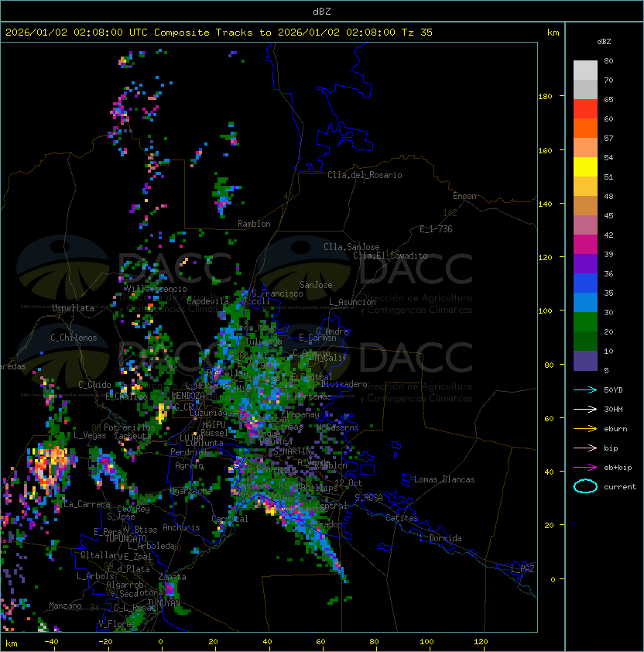Click the 'Catitas' place label
The image size is (644, 652).
(402, 518)
